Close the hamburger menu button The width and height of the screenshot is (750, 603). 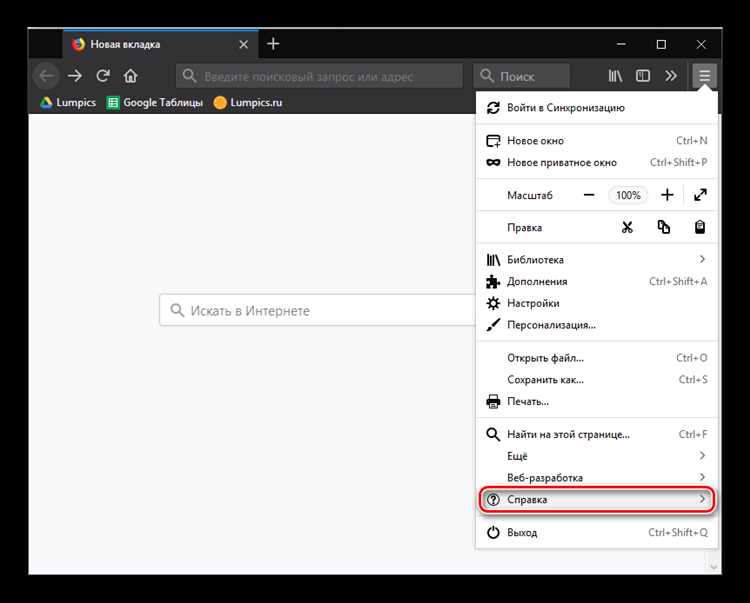(x=705, y=76)
